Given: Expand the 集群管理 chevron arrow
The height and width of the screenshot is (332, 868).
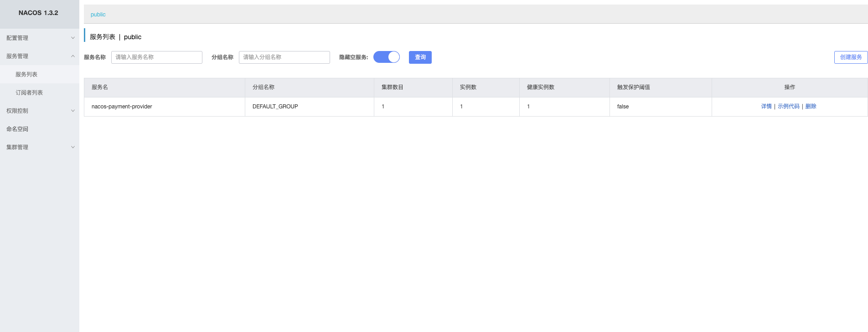Looking at the screenshot, I should click(x=72, y=147).
